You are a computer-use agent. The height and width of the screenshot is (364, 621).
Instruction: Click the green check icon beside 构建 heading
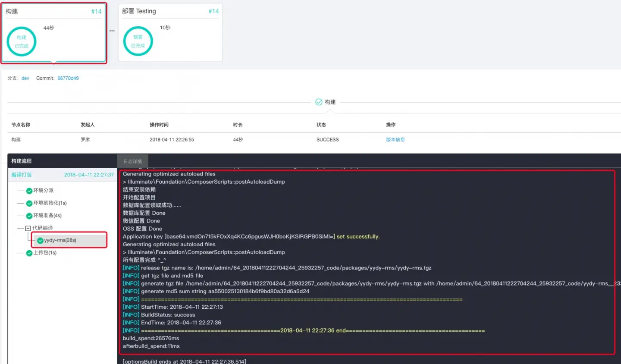pyautogui.click(x=319, y=102)
